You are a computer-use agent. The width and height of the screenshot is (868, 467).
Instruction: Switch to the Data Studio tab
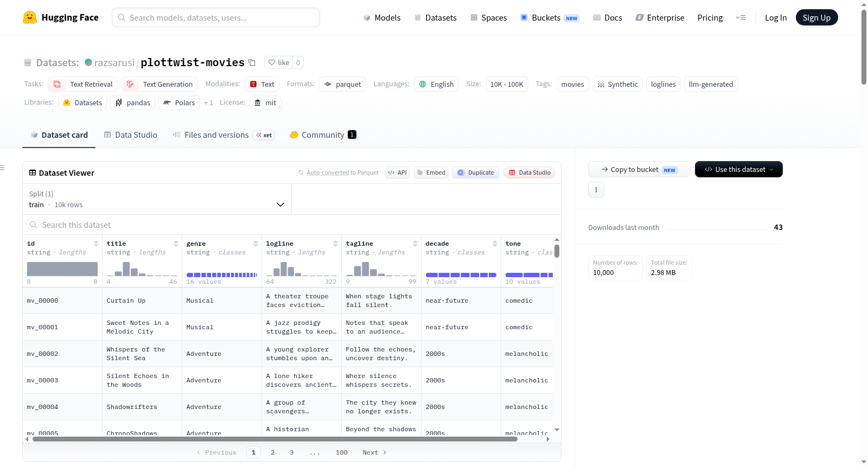coord(131,135)
